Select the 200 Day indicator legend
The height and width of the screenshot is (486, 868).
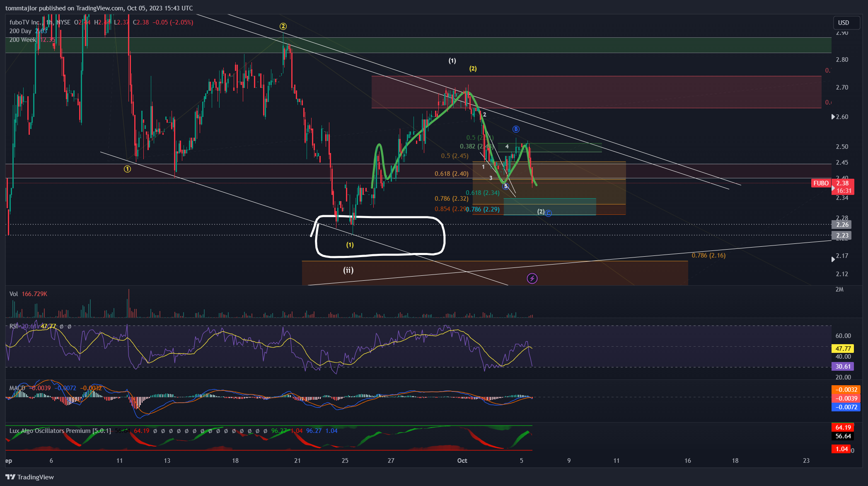click(x=28, y=31)
